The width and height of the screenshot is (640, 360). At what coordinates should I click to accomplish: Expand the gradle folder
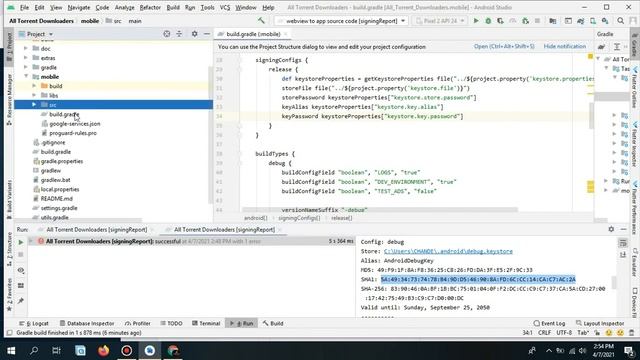pyautogui.click(x=26, y=67)
